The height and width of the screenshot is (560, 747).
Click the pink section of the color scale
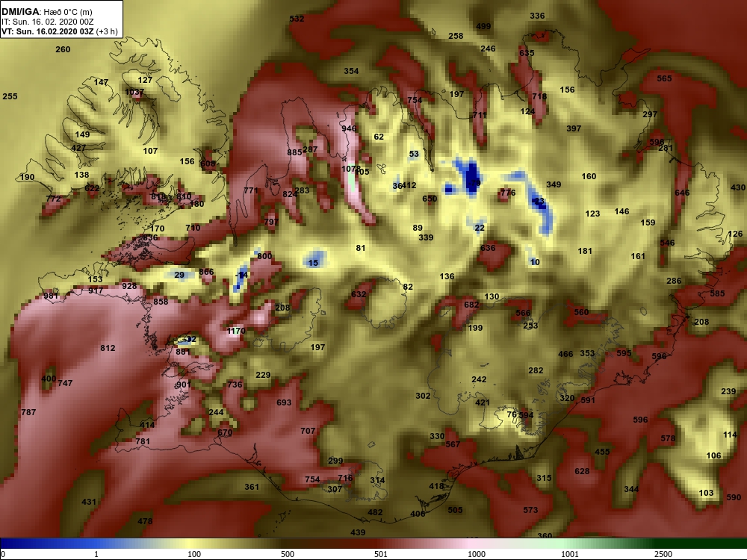click(x=477, y=544)
